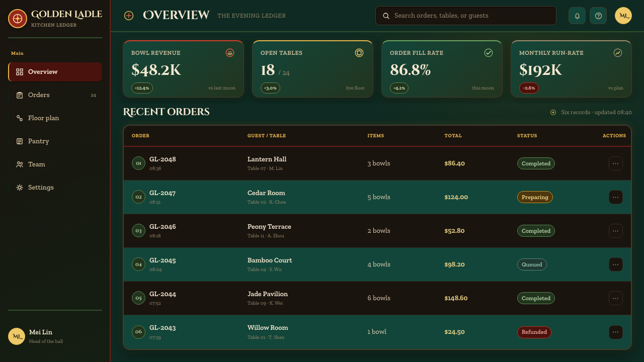Click the +3.0% open tables pill
The width and height of the screenshot is (644, 362).
pyautogui.click(x=271, y=88)
